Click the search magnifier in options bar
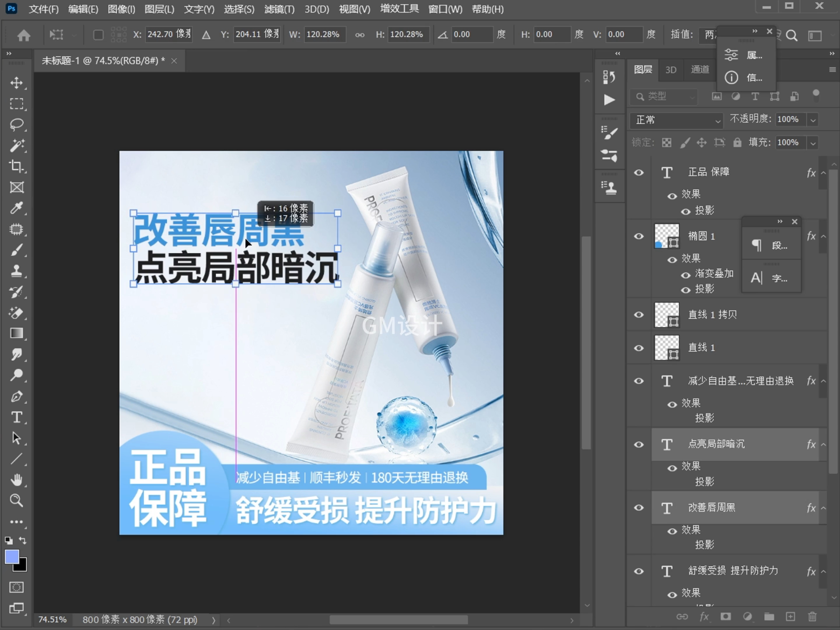 (791, 35)
